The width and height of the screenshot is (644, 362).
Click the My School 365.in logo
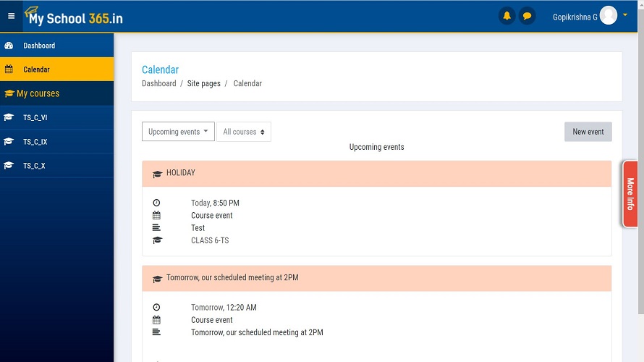tap(74, 17)
